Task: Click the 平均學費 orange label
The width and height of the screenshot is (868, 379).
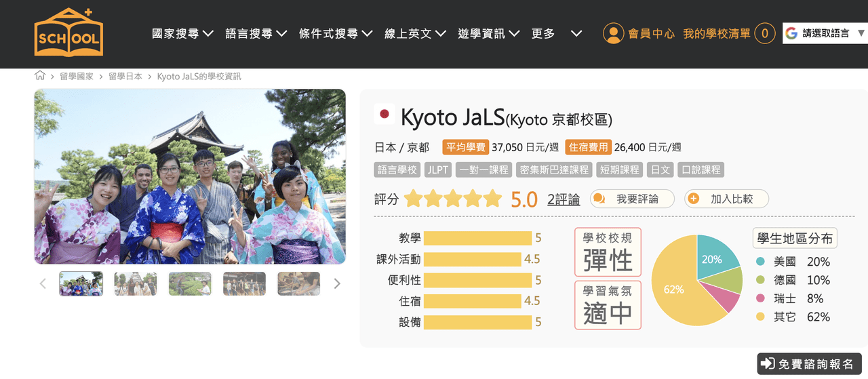Action: coord(465,147)
